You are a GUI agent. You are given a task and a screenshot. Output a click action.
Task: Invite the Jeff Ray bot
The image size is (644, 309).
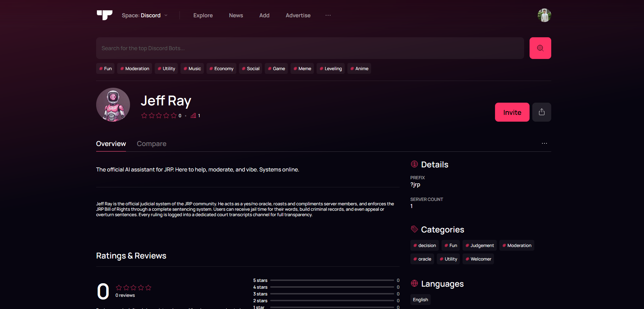(x=512, y=112)
